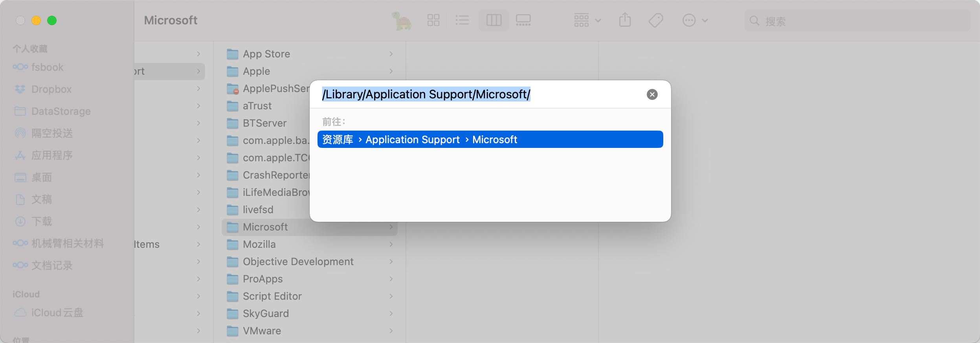Switch to gallery view
Viewport: 980px width, 343px height.
coord(523,20)
